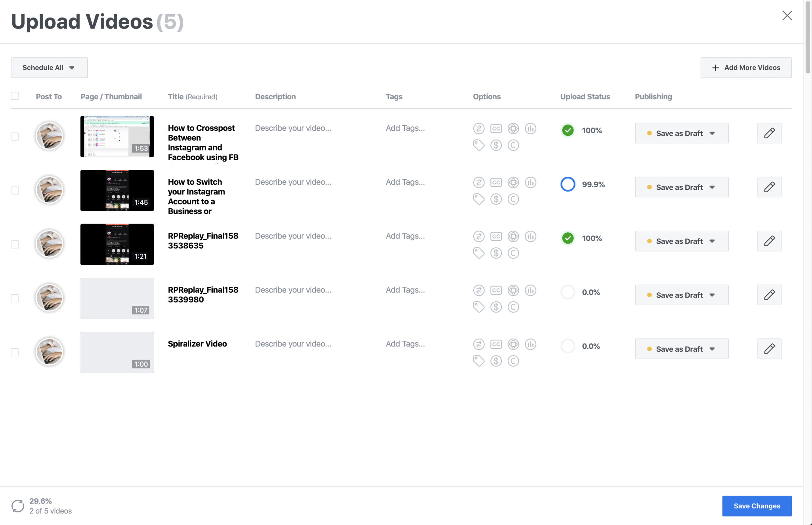Viewport: 812px width, 525px height.
Task: Click the crossposting arrows icon for Spiralizer Video
Action: tap(479, 344)
